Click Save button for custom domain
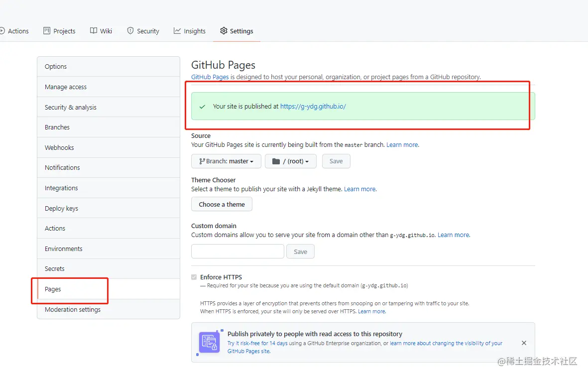Screen dimensions: 588x377 click(300, 251)
